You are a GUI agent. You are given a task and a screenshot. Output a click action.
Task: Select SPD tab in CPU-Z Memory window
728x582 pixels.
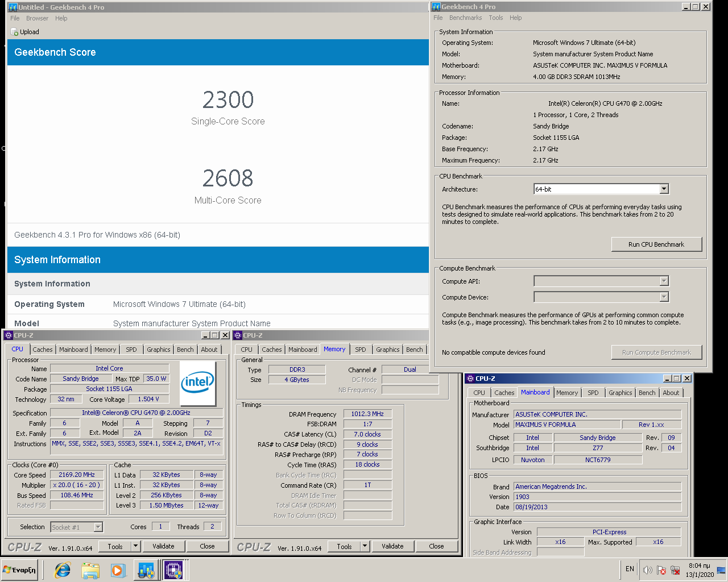click(361, 350)
